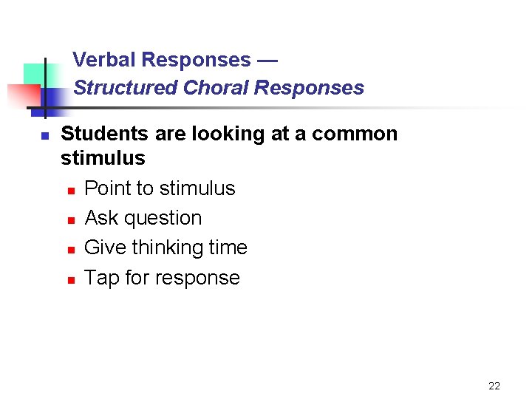532x399 pixels.
Task: Select the red bullet before "Ask question"
Action: [x=71, y=220]
